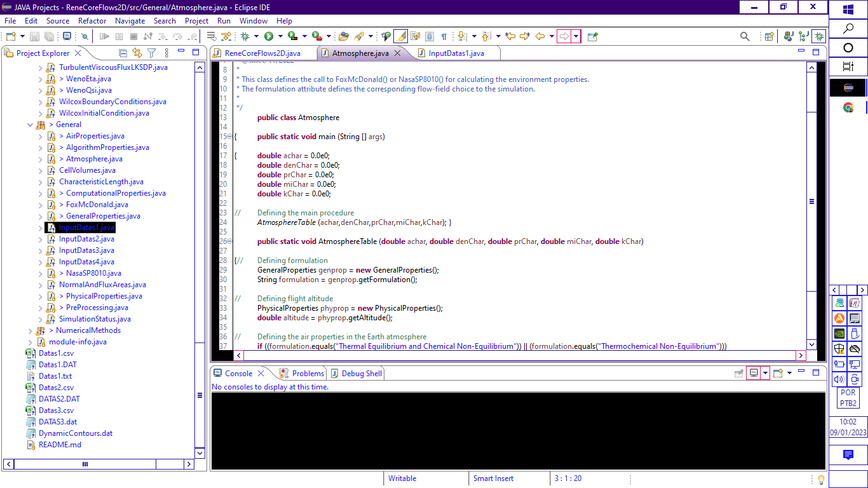Open the File menu
This screenshot has width=868, height=488.
[x=10, y=20]
